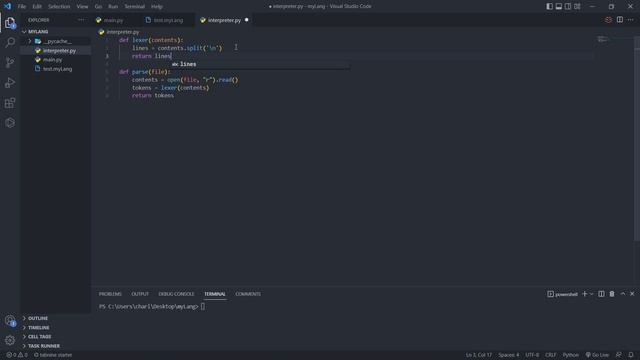Open the Extensions view
Screen dimensions: 640x360
[10, 102]
